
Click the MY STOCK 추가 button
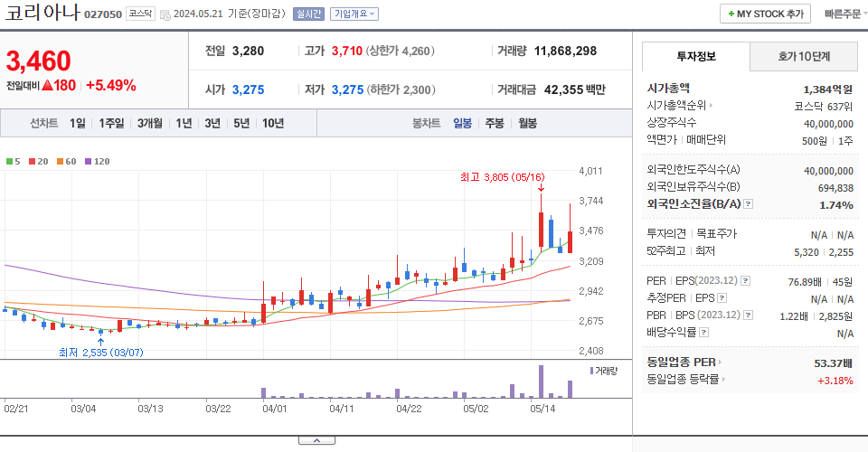765,14
